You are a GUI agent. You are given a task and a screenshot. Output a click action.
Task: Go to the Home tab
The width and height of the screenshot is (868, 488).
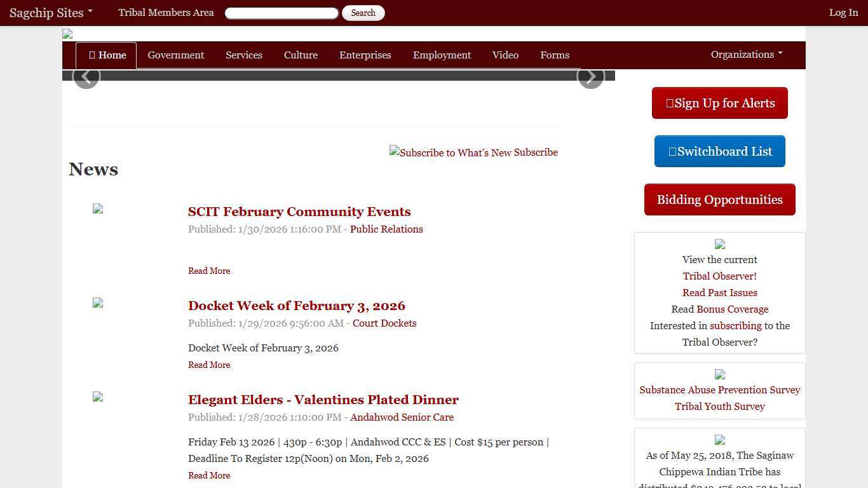pos(106,55)
